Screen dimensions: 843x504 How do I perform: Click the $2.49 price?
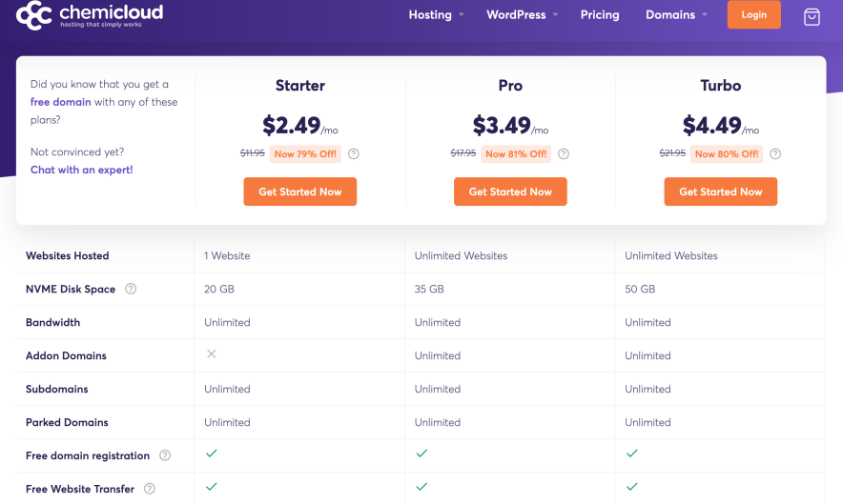[292, 125]
